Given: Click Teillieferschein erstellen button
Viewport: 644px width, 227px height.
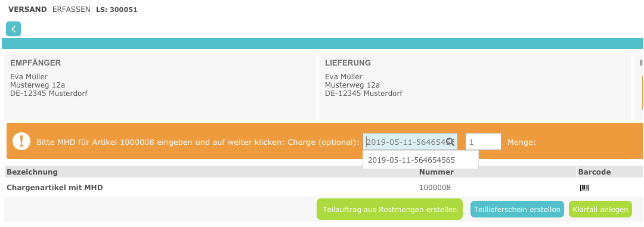Looking at the screenshot, I should tap(517, 209).
